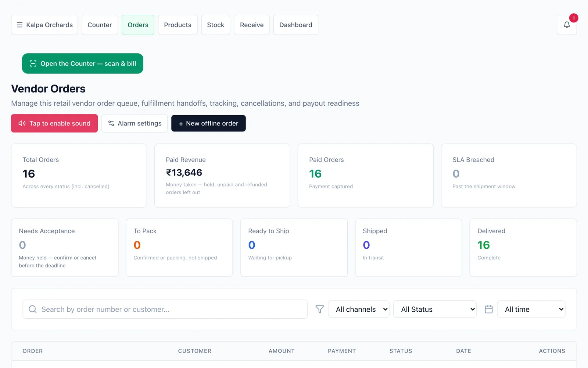
Task: Navigate to the Dashboard tab
Action: pyautogui.click(x=296, y=25)
